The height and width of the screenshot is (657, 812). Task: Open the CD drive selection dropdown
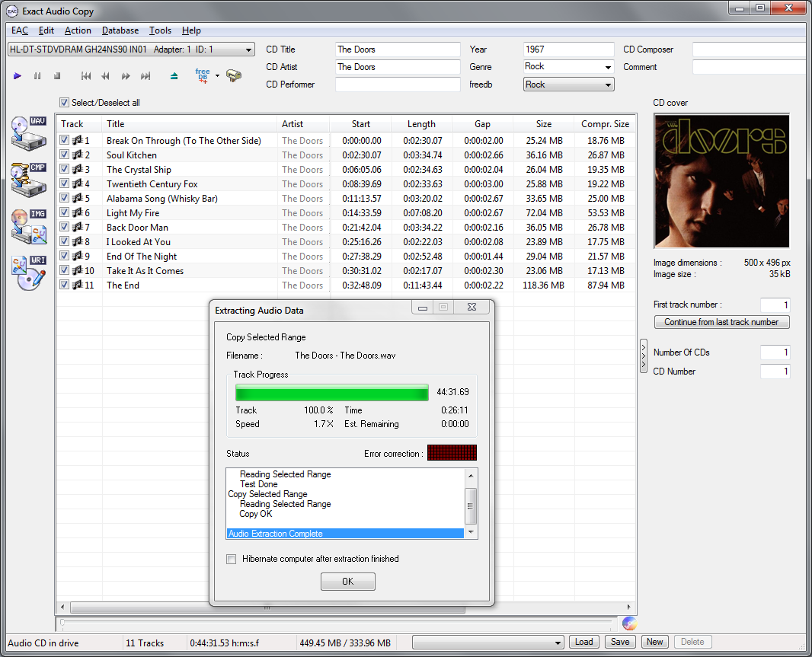pyautogui.click(x=131, y=50)
